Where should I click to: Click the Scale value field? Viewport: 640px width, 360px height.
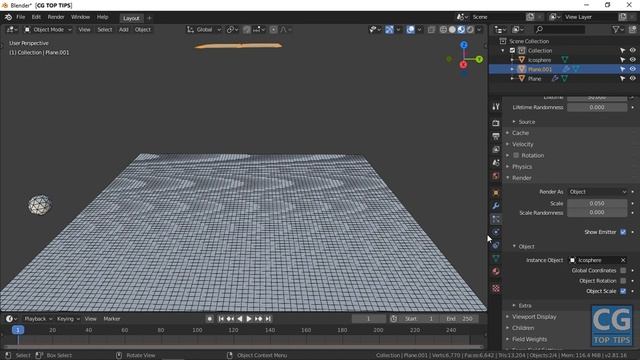(x=597, y=203)
